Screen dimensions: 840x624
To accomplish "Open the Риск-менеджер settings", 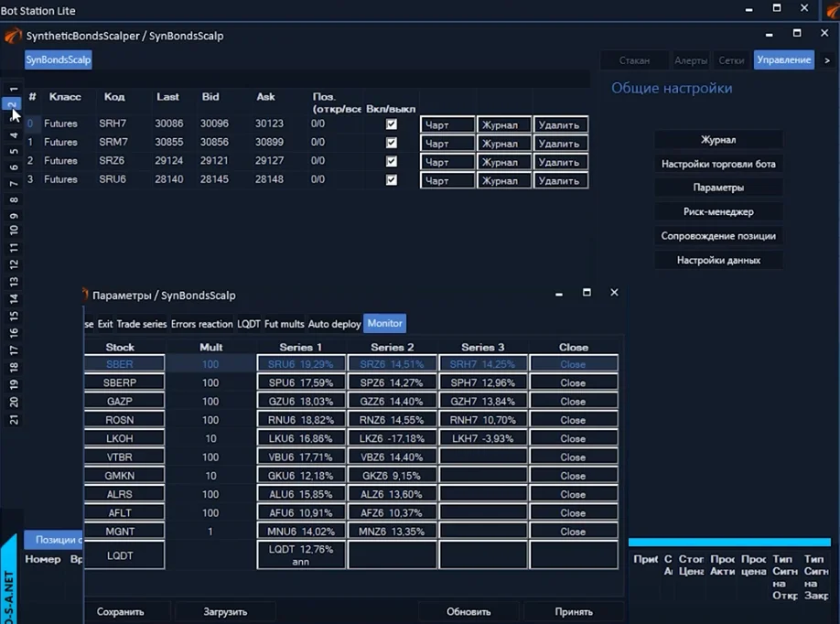I will pos(718,211).
